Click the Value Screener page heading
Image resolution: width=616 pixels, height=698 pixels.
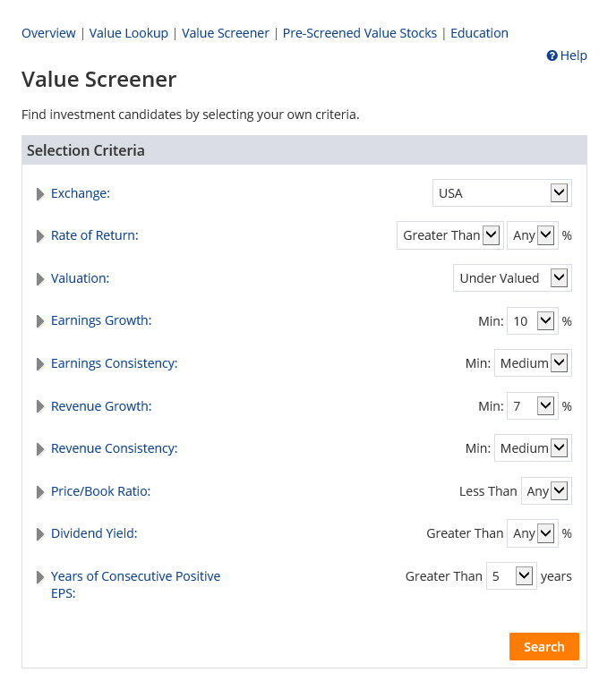98,80
